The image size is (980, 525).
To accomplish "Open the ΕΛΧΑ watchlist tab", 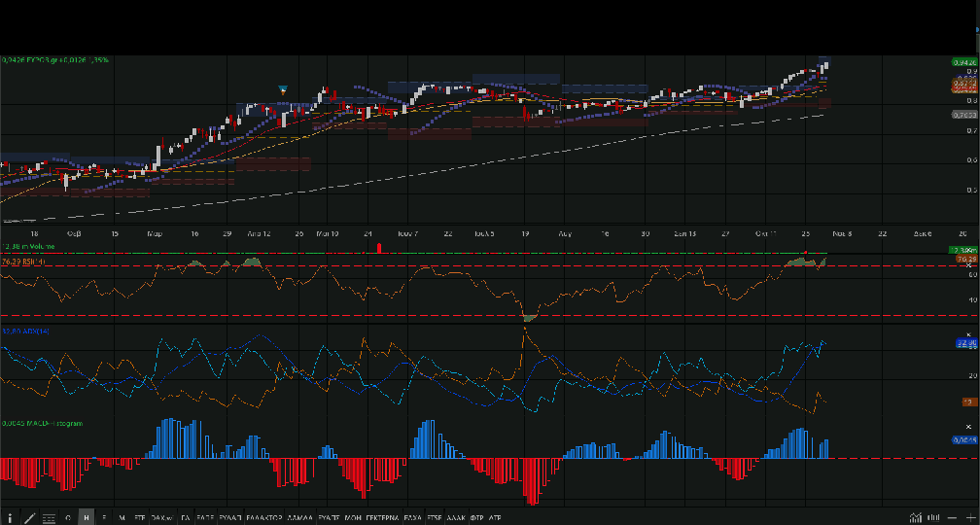I will coord(412,518).
